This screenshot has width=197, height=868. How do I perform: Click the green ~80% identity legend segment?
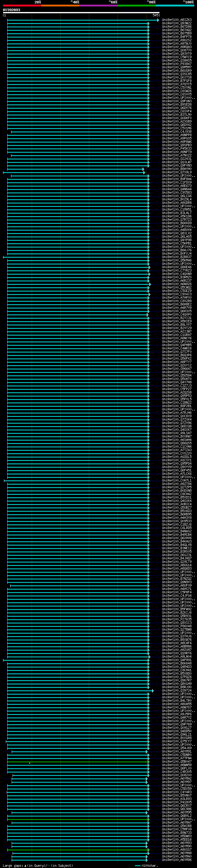(136, 6)
